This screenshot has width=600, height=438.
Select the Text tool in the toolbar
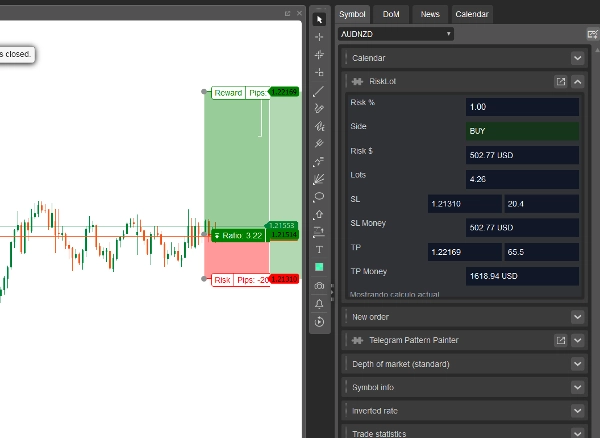pos(319,249)
